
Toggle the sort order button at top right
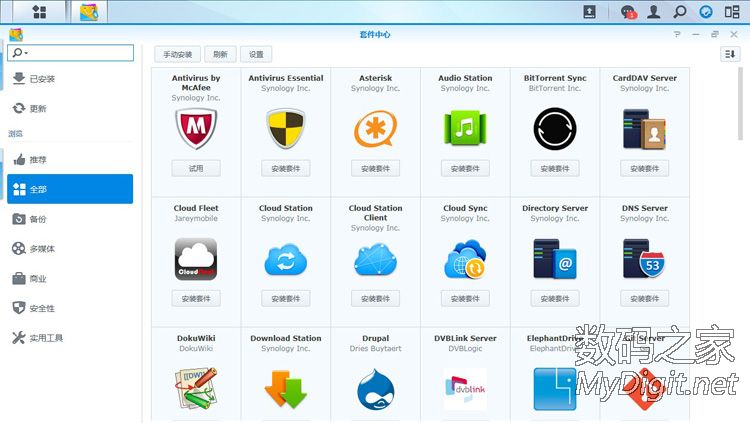[x=730, y=54]
